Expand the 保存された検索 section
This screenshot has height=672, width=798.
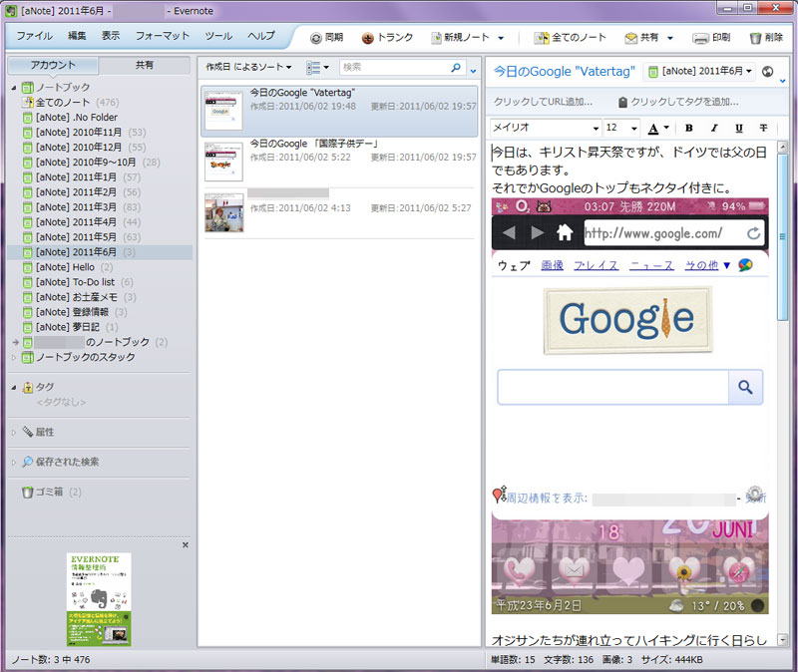[x=14, y=463]
